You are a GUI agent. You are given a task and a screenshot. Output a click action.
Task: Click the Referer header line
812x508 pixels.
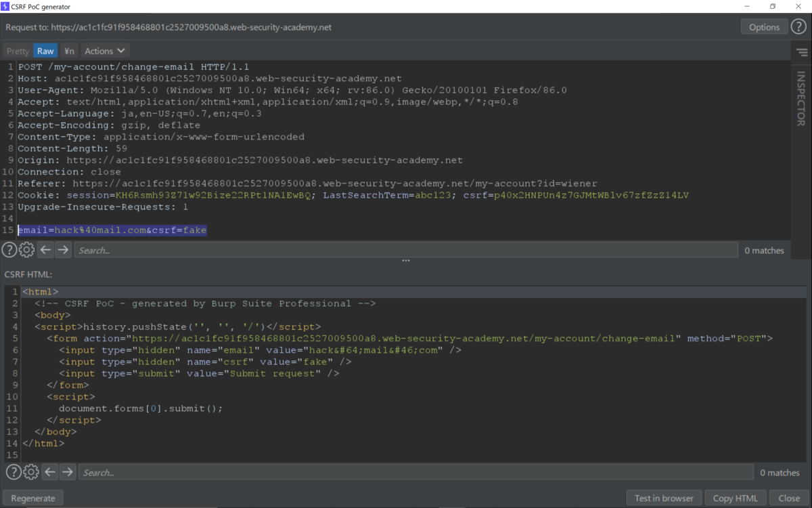click(x=308, y=184)
